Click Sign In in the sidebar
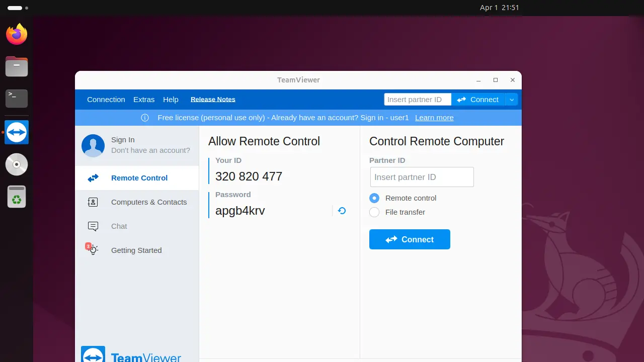 coord(123,140)
